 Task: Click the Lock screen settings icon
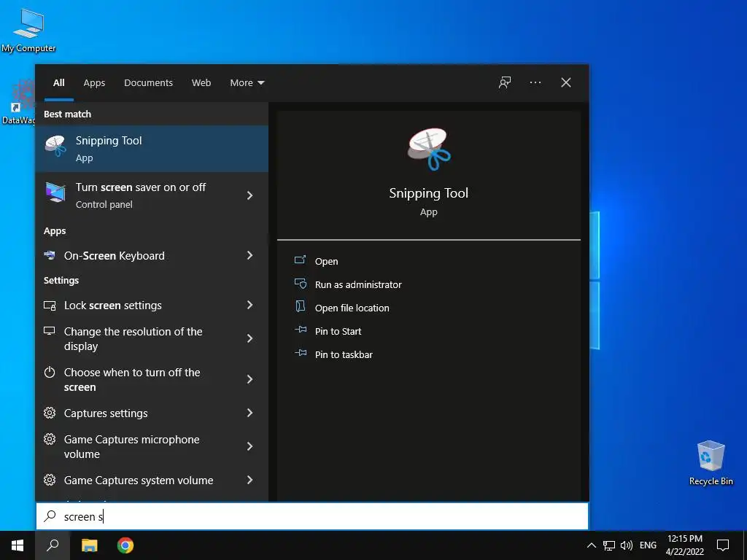(x=50, y=306)
